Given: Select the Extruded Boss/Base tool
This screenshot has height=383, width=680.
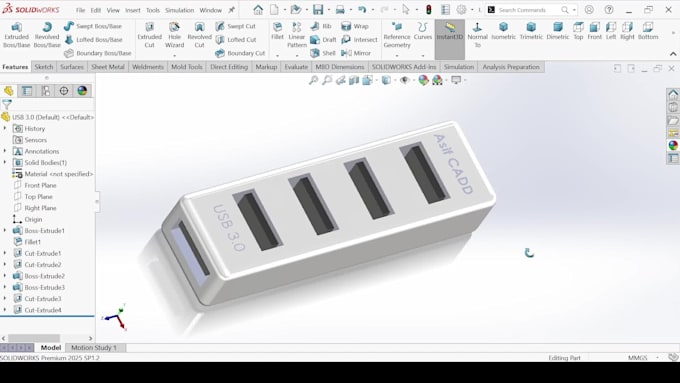Looking at the screenshot, I should 16,35.
